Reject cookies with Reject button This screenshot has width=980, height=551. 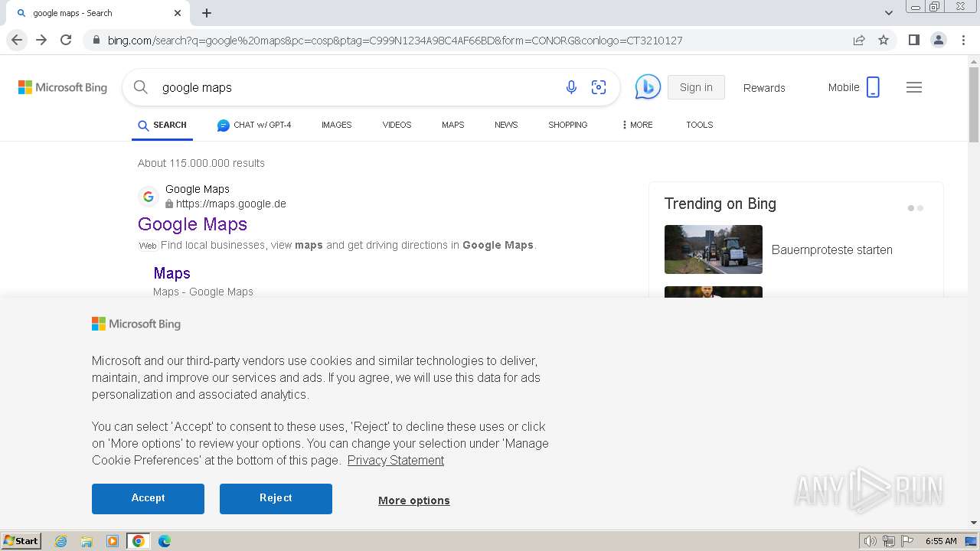pyautogui.click(x=276, y=498)
